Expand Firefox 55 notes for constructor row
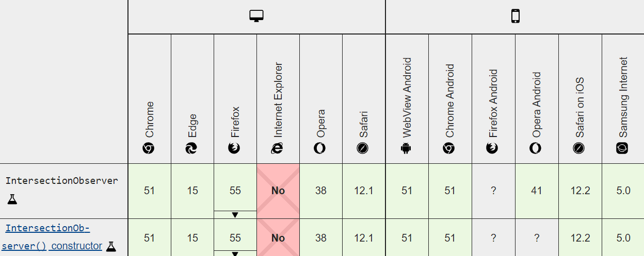This screenshot has width=644, height=256. point(235,253)
